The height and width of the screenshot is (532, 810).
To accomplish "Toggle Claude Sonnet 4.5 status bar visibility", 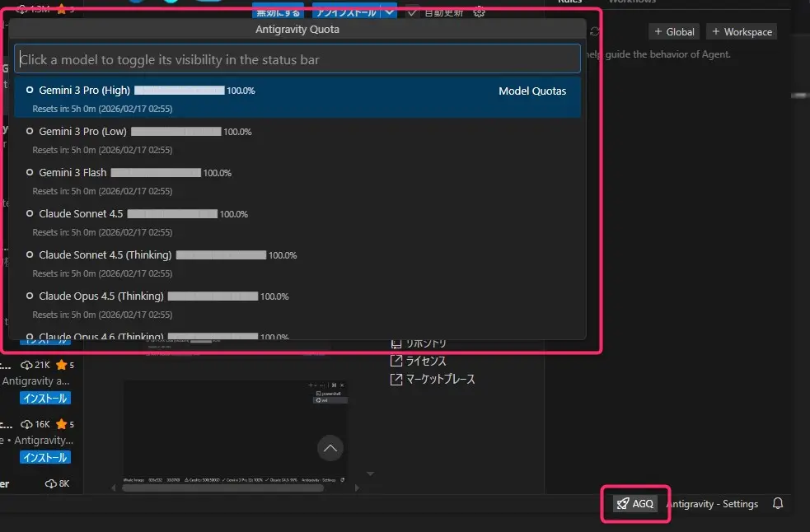I will [297, 222].
